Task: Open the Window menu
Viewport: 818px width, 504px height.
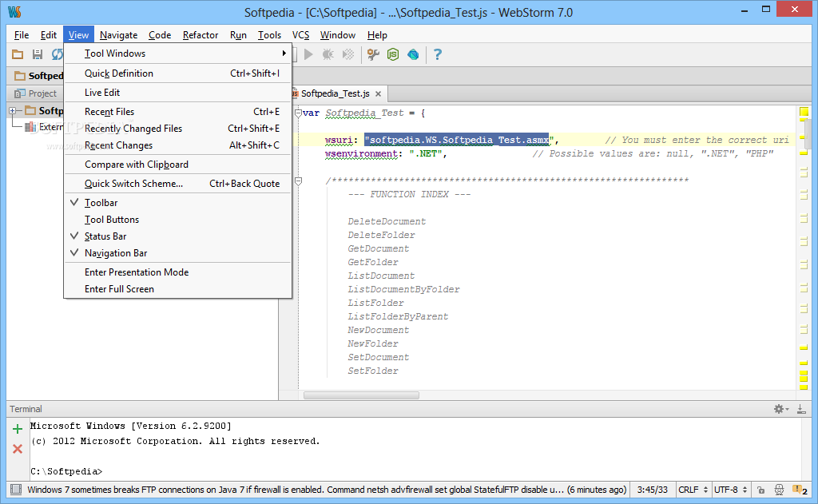Action: coord(338,35)
